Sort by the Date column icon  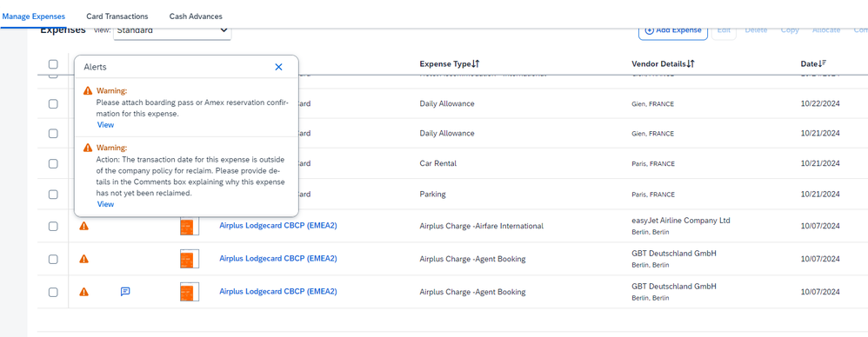822,64
